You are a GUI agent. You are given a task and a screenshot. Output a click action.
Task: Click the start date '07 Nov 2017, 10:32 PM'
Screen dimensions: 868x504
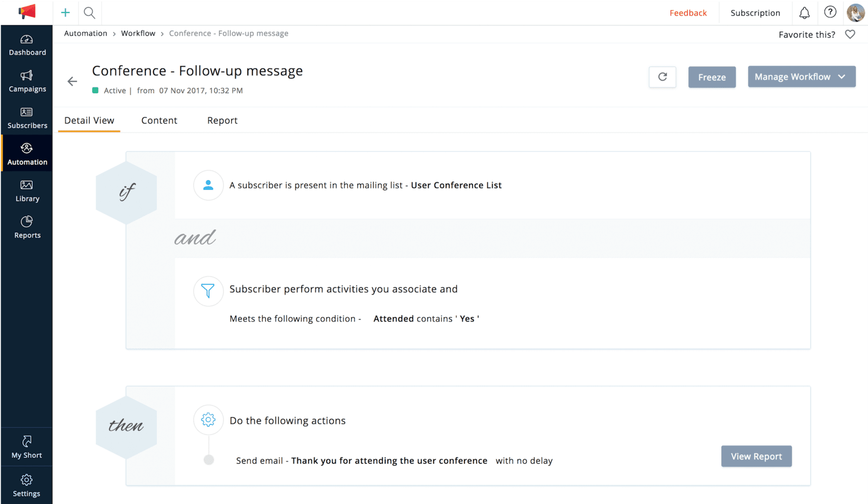201,91
